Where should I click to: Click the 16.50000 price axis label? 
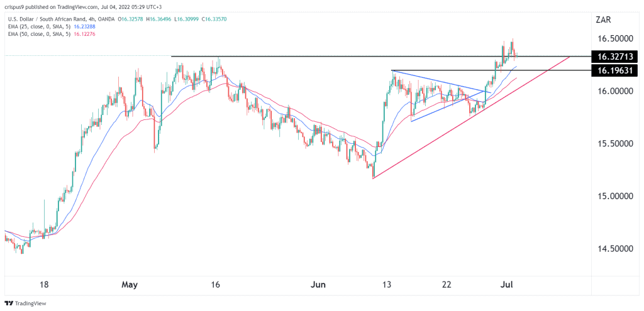click(615, 38)
